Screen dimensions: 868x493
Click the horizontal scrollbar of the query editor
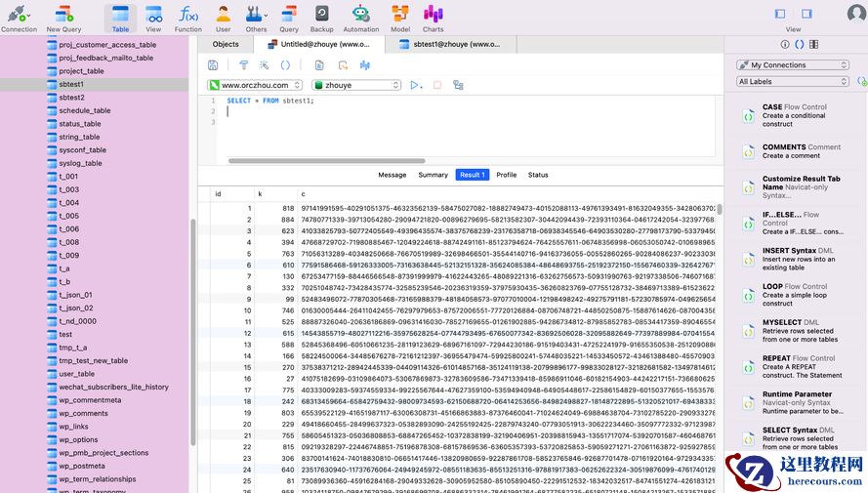327,161
